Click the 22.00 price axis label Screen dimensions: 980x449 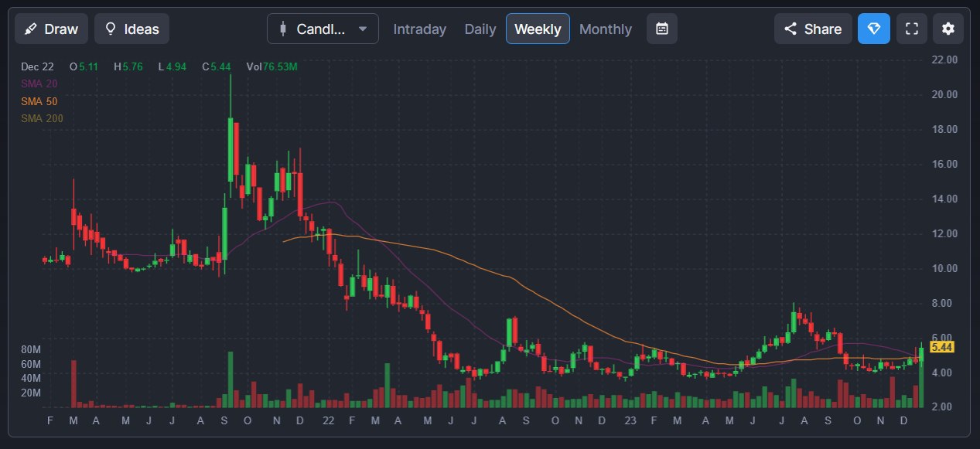point(946,60)
